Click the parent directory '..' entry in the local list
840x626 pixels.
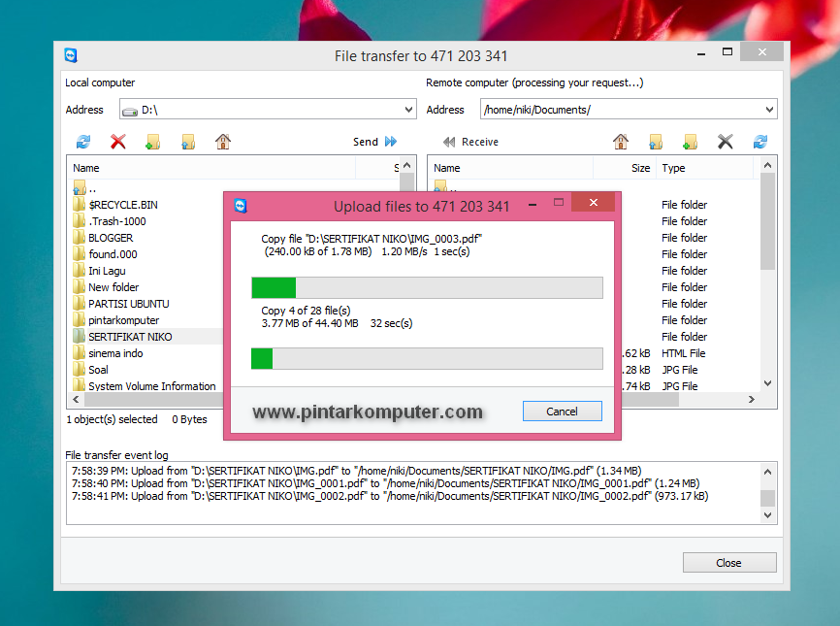(84, 188)
